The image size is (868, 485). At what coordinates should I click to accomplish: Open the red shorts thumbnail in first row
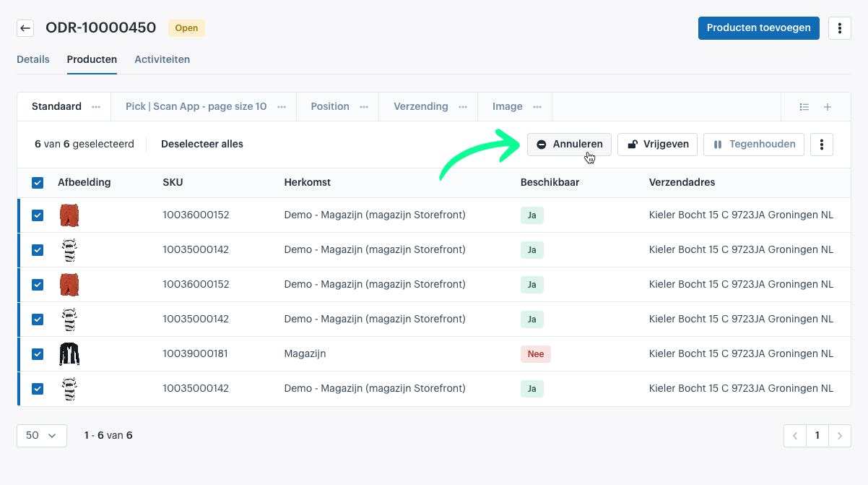tap(69, 215)
